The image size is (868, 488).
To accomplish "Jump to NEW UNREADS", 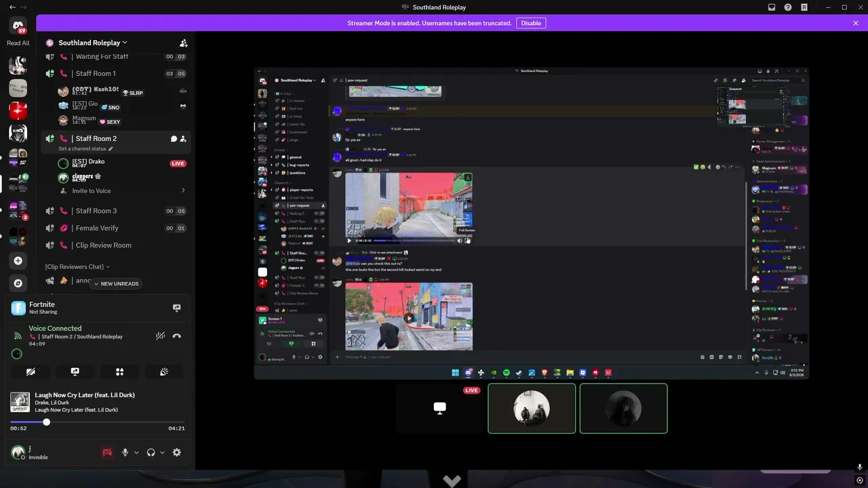I will pyautogui.click(x=115, y=283).
